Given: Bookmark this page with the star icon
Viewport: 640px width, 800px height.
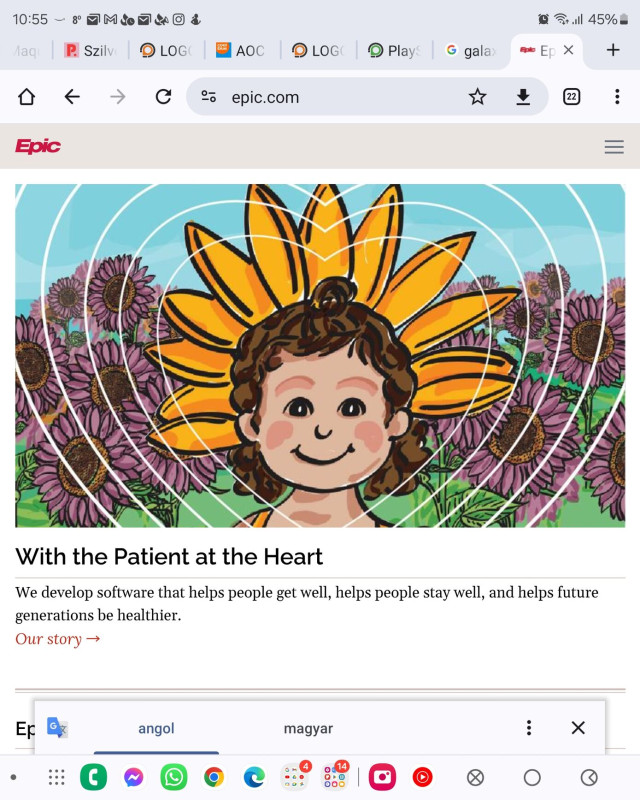Looking at the screenshot, I should 478,97.
